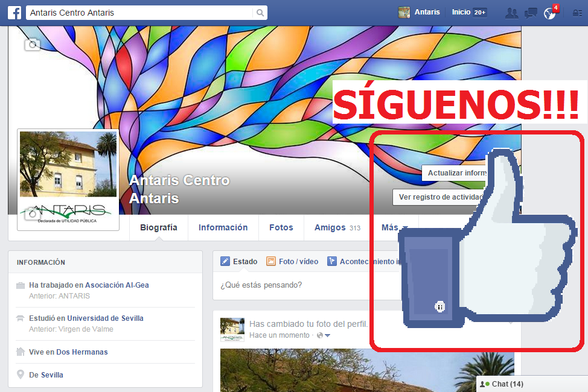
Task: Click Actualizar información button
Action: [x=454, y=172]
